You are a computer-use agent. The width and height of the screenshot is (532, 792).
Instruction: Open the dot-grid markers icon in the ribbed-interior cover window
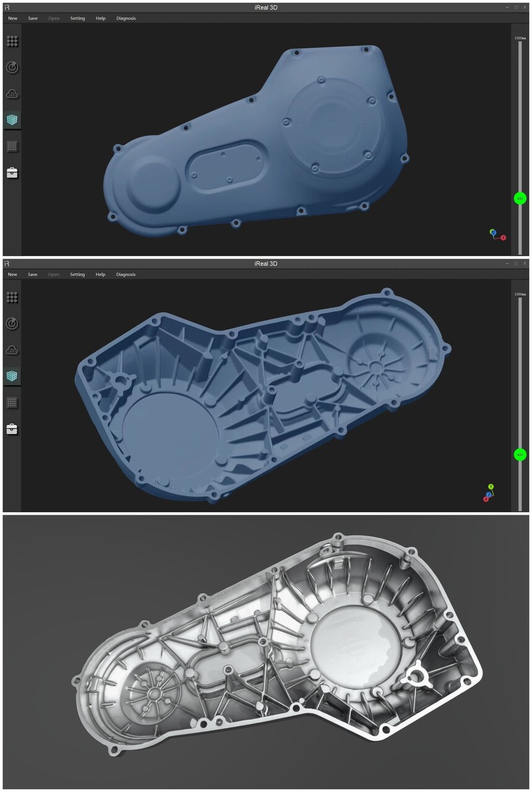12,298
